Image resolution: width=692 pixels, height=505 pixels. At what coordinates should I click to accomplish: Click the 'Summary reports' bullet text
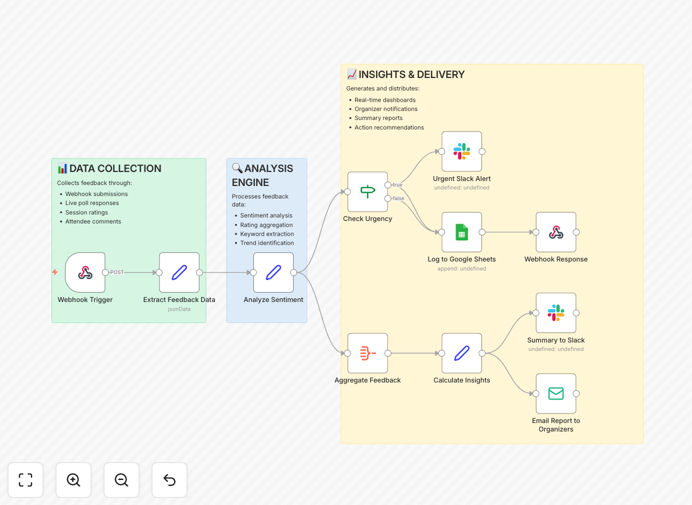379,118
